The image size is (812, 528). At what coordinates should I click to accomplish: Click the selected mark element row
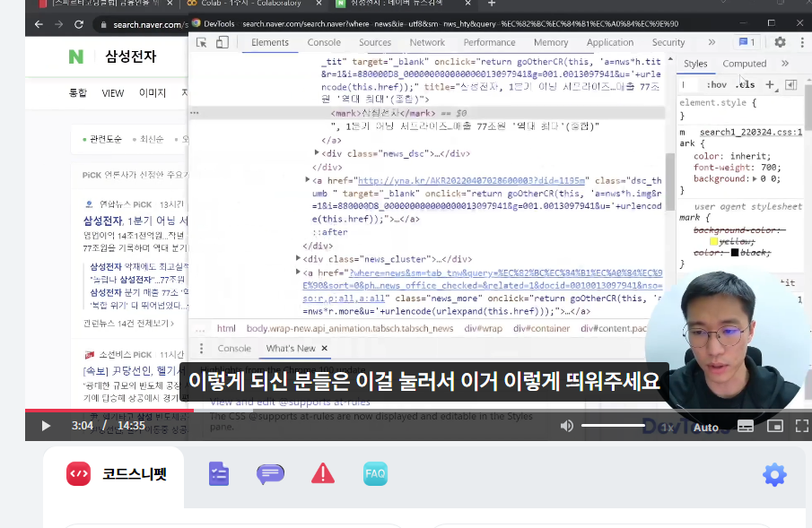427,113
